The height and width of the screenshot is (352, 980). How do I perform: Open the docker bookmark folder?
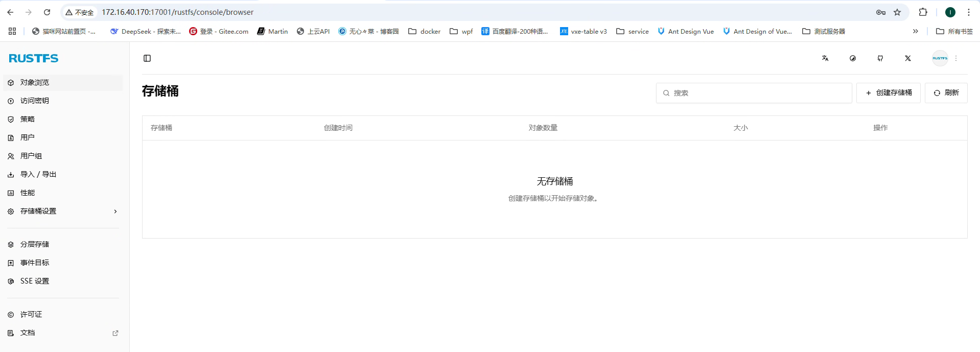(x=425, y=31)
